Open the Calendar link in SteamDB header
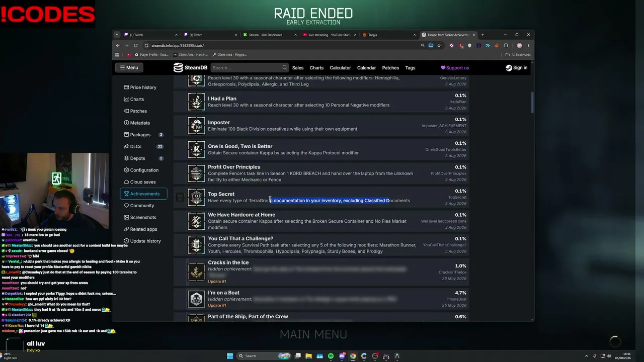This screenshot has width=644, height=362. 366,68
